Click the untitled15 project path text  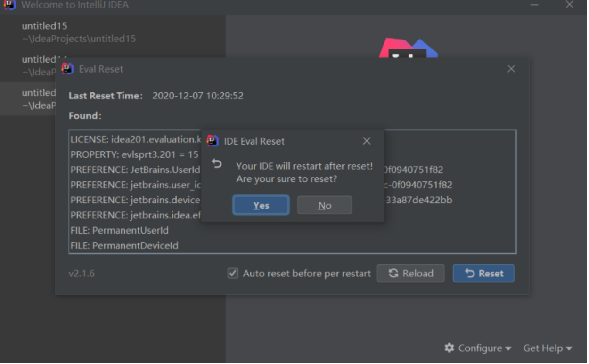click(x=79, y=39)
